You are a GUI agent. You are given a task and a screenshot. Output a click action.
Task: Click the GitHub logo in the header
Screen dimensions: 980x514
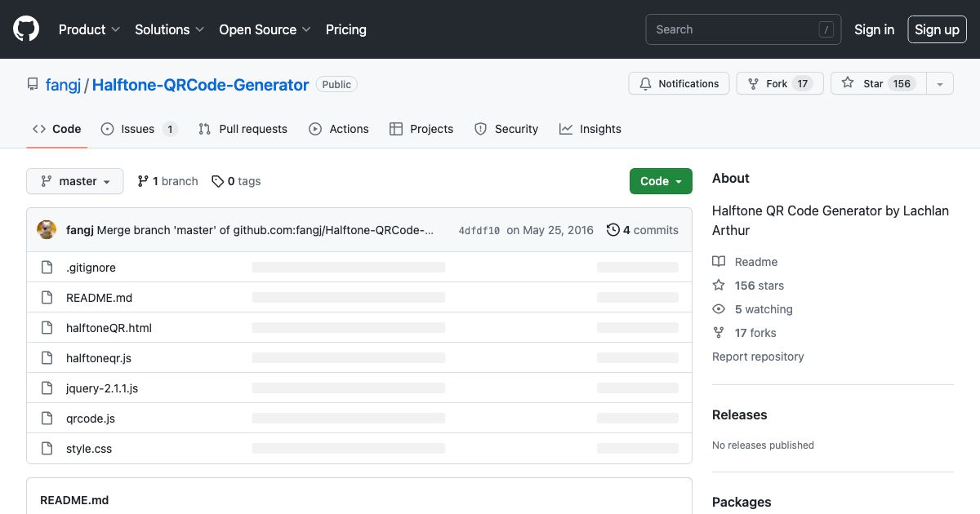click(x=25, y=29)
